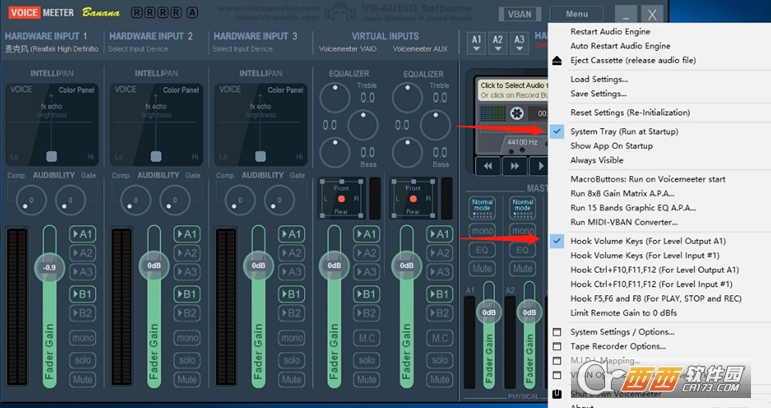Click the A1 master bus fader knob
The height and width of the screenshot is (408, 771).
click(x=489, y=313)
